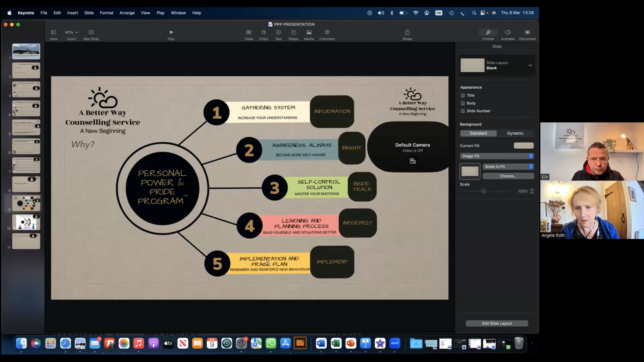Screen dimensions: 644x362
Task: Enable the Title checkbox
Action: click(463, 95)
